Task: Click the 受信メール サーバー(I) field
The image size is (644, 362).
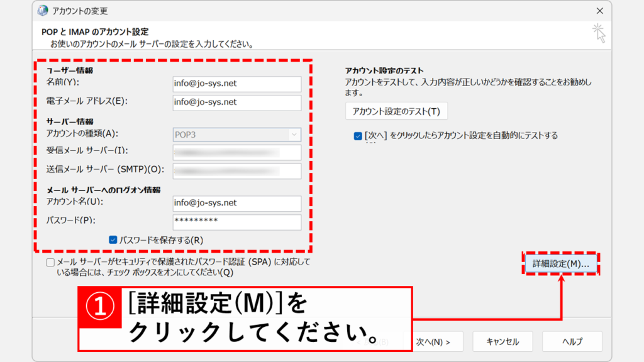Action: (237, 152)
